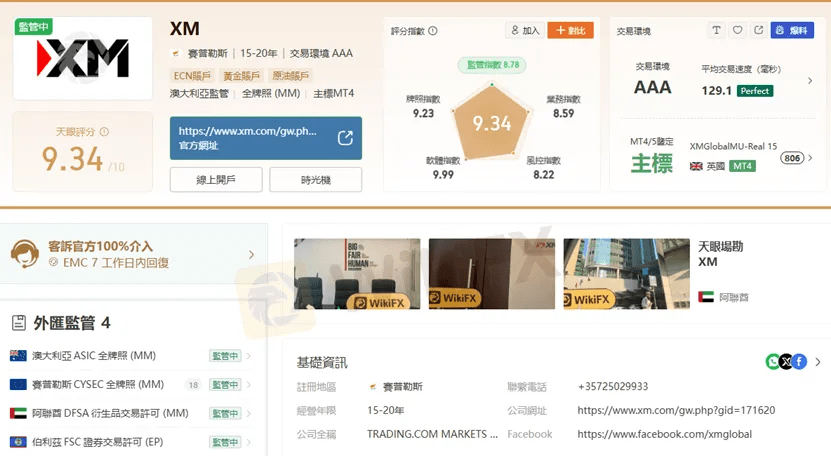Screen dimensions: 831x456
Task: Click the 時光機 button
Action: click(315, 180)
